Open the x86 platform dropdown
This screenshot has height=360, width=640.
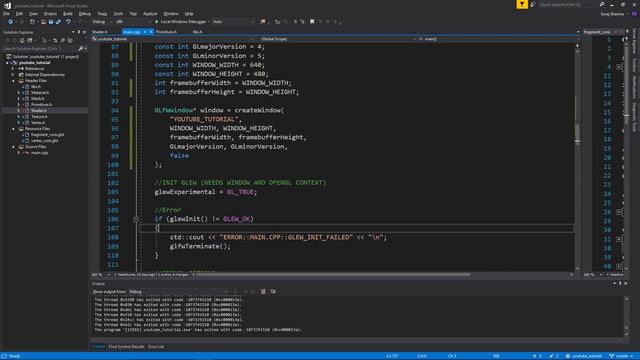pyautogui.click(x=133, y=22)
